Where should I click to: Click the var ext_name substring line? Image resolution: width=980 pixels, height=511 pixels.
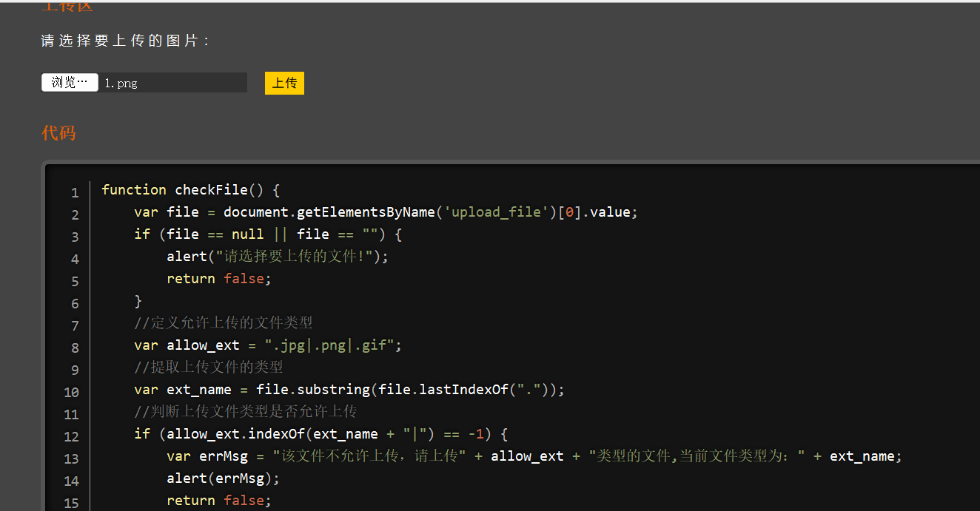(x=349, y=390)
